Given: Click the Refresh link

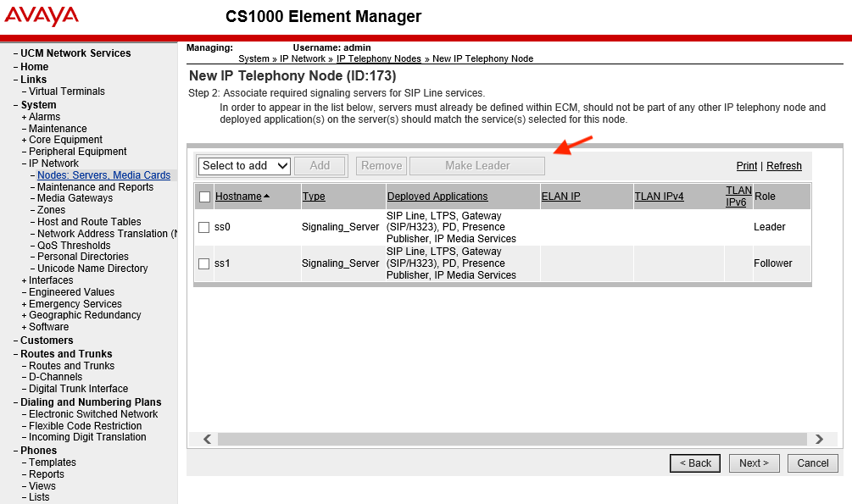Looking at the screenshot, I should tap(783, 166).
